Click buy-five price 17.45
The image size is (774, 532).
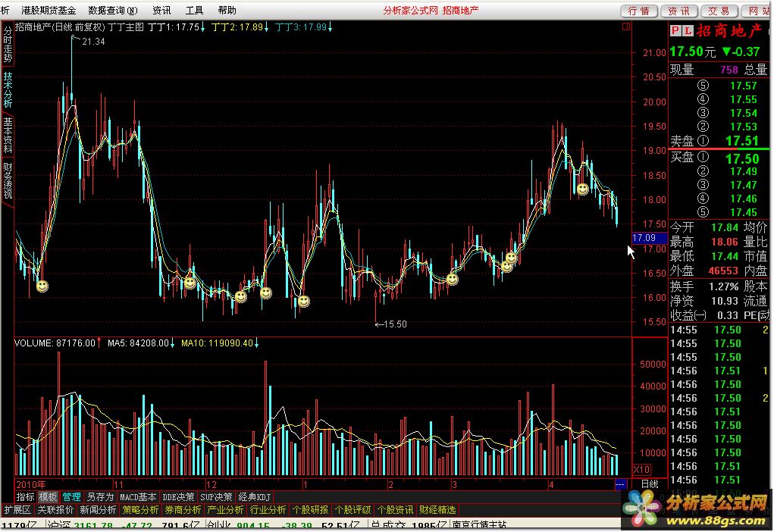(x=744, y=212)
